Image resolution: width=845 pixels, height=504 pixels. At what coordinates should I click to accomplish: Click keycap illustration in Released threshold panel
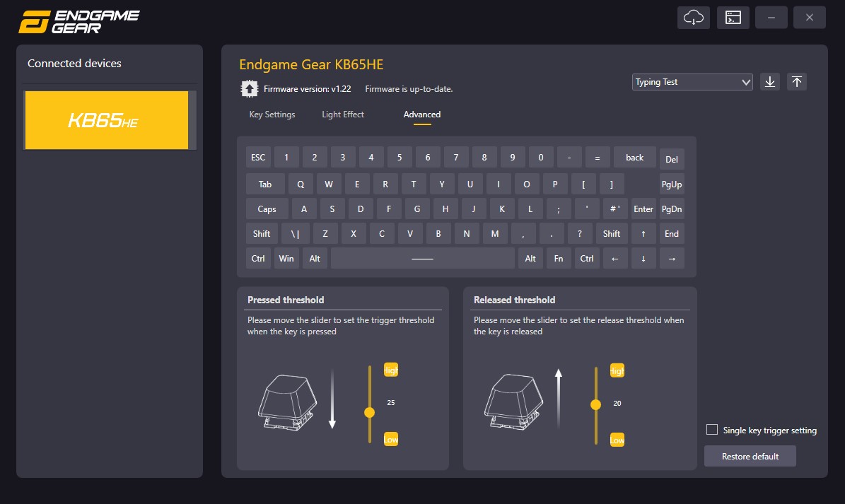pyautogui.click(x=513, y=402)
